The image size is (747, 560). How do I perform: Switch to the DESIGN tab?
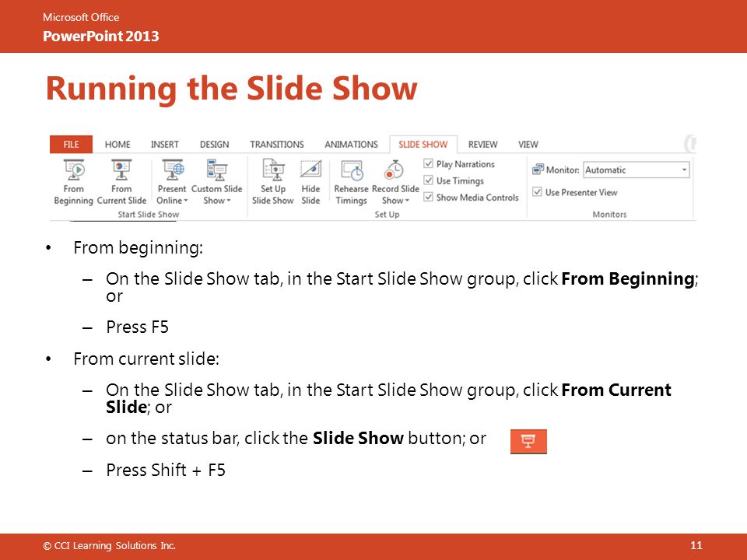[215, 145]
